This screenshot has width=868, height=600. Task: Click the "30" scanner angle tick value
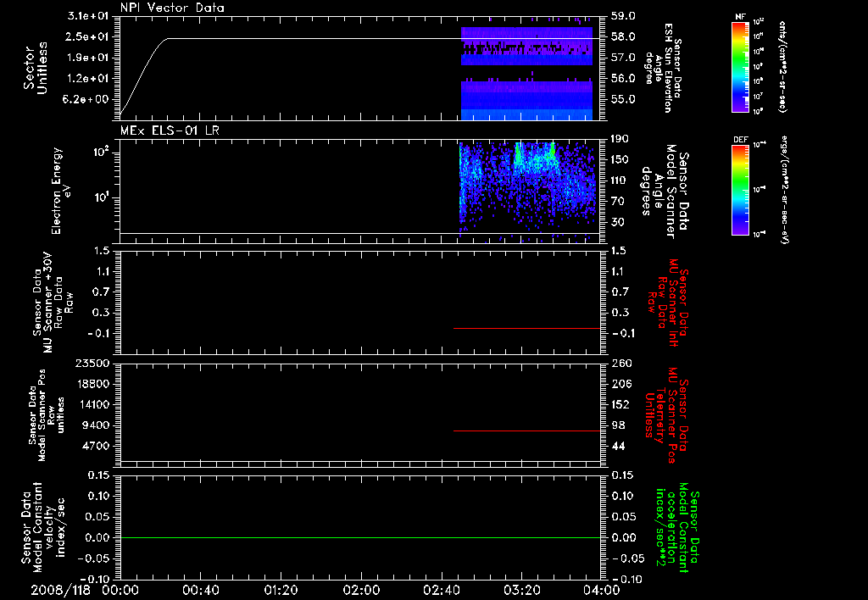click(617, 222)
